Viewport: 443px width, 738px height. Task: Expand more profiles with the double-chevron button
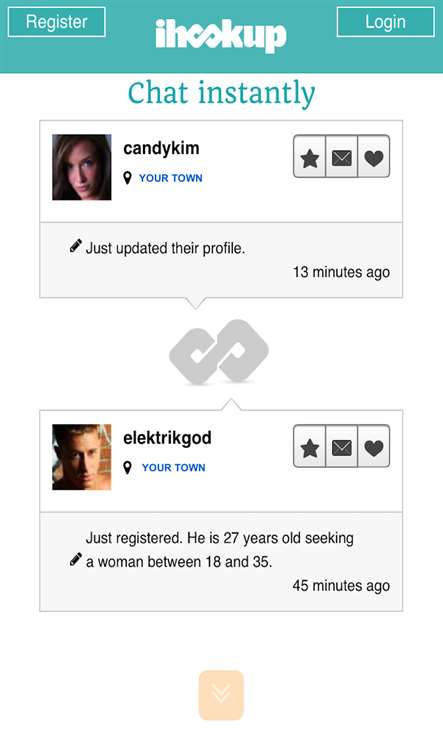point(221,695)
